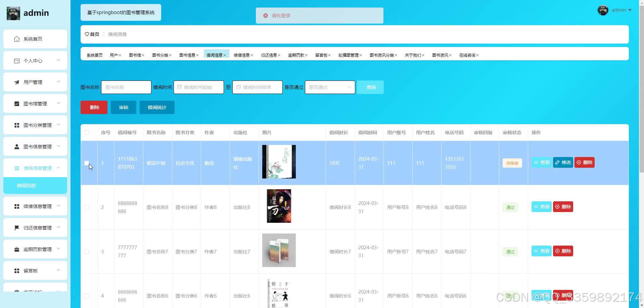Close the 用户 tab with its X

120,55
